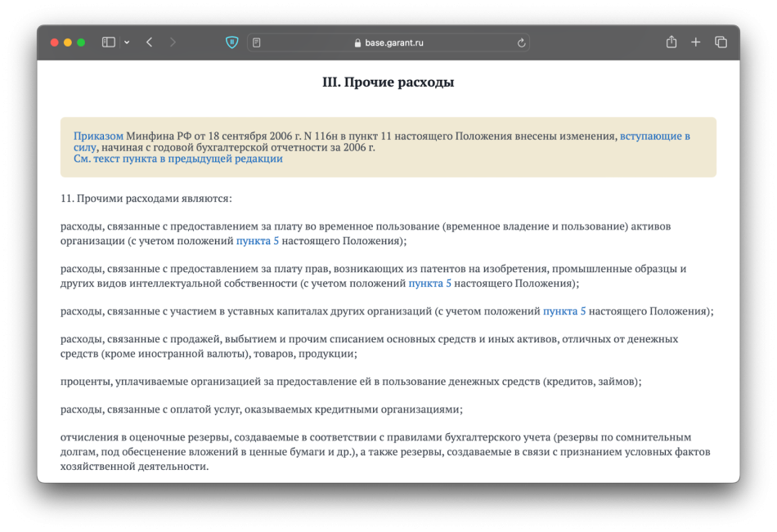777x532 pixels.
Task: Open the shield privacy extension icon
Action: click(x=231, y=42)
